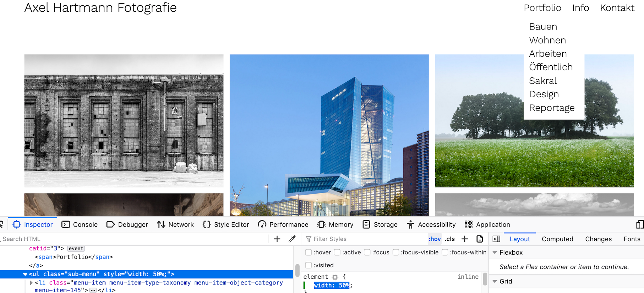Click the plus icon to create new node
The image size is (644, 293).
coord(277,239)
